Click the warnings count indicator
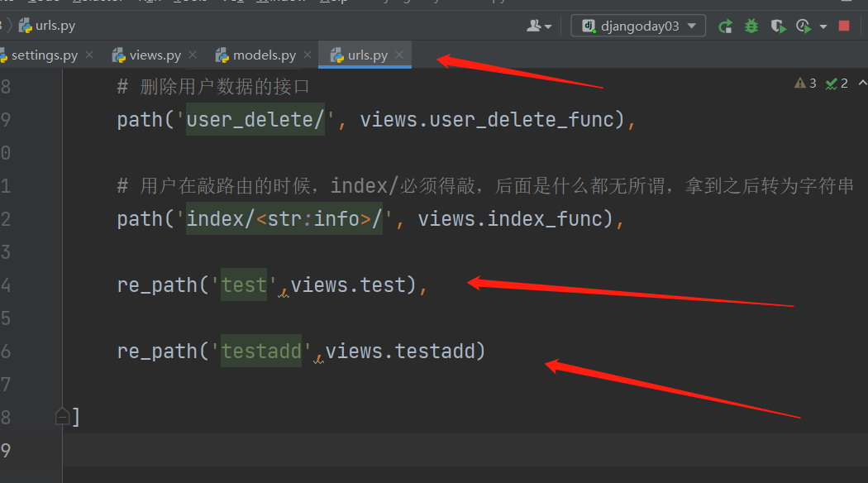Viewport: 868px width, 483px height. pyautogui.click(x=805, y=83)
